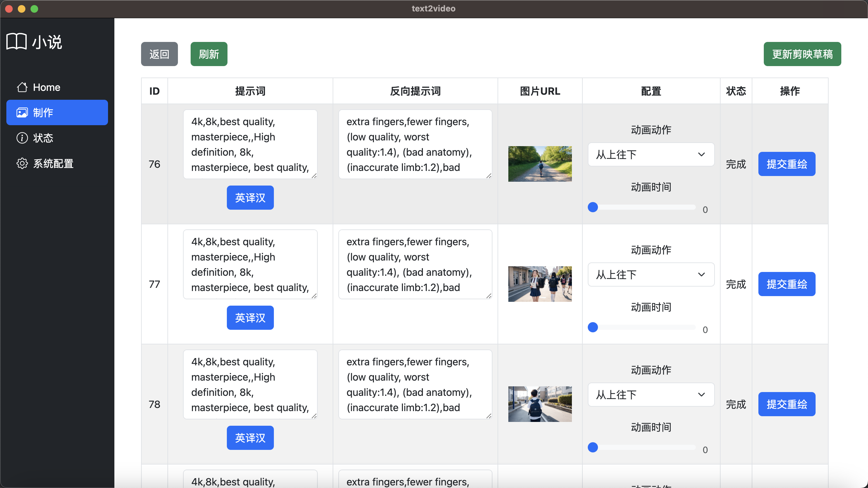Open the 系统配置 sidebar item
Image resolution: width=868 pixels, height=488 pixels.
click(53, 163)
